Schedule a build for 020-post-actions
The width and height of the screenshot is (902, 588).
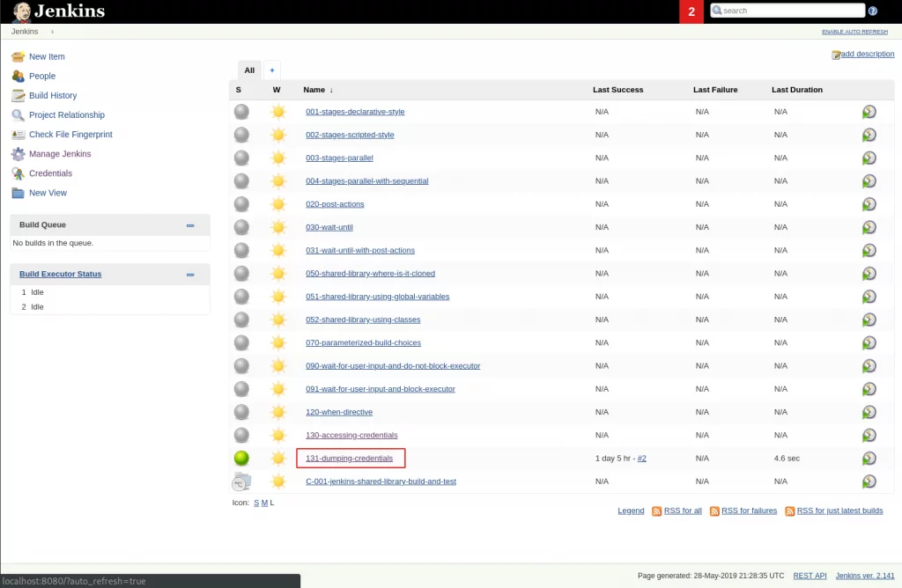[x=869, y=204]
